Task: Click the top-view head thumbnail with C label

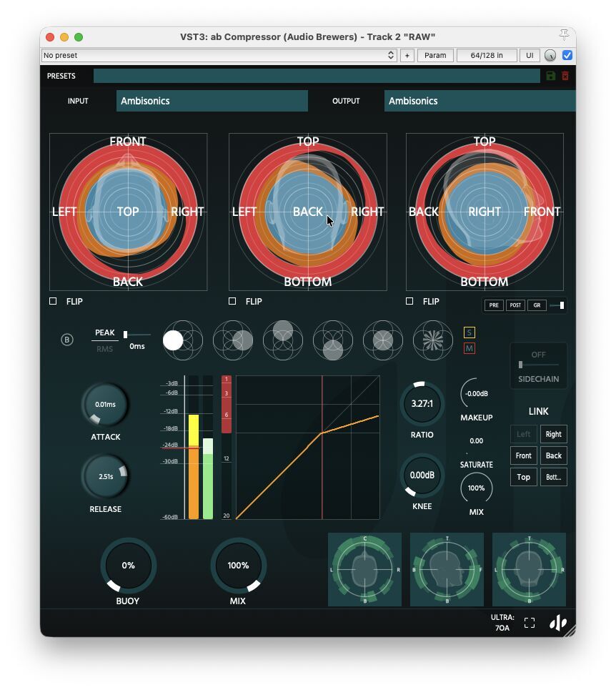Action: [x=365, y=569]
